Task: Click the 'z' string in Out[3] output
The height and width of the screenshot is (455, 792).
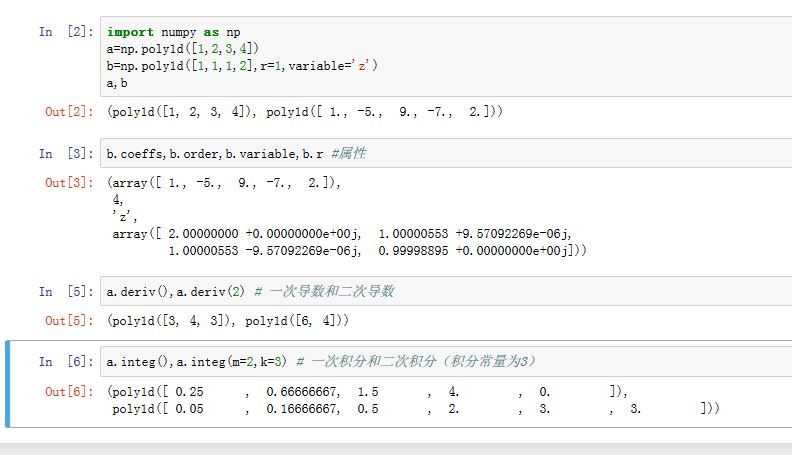Action: tap(120, 215)
